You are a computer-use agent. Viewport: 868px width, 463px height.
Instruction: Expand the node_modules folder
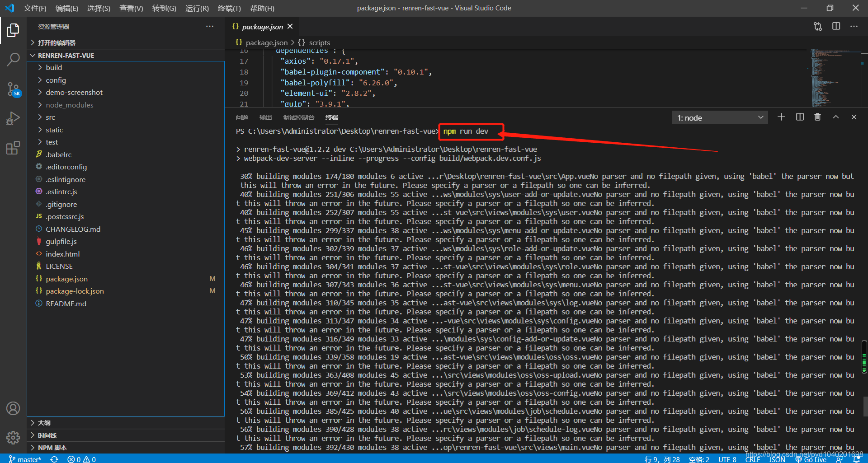click(126, 105)
